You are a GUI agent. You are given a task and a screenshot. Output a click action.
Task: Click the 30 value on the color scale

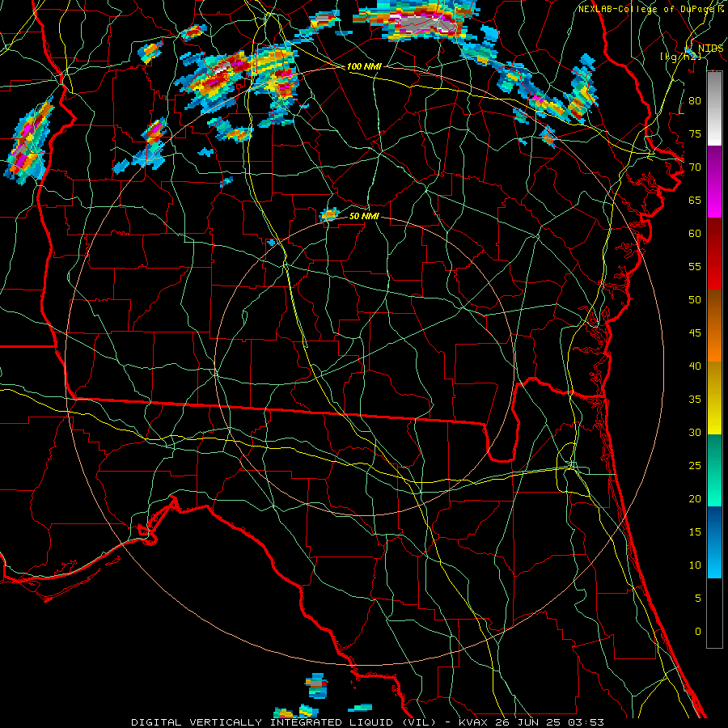695,433
